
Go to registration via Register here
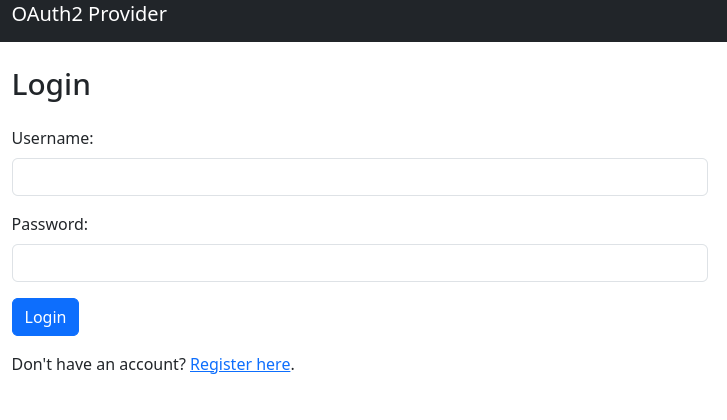(x=240, y=365)
